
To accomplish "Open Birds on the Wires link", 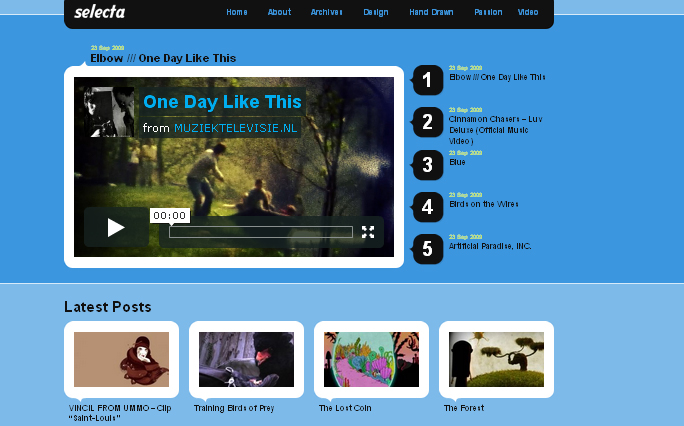I will [x=484, y=204].
